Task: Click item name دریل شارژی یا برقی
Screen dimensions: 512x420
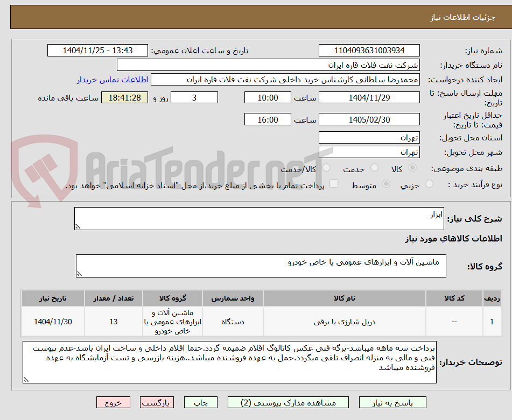Action: pos(344,322)
